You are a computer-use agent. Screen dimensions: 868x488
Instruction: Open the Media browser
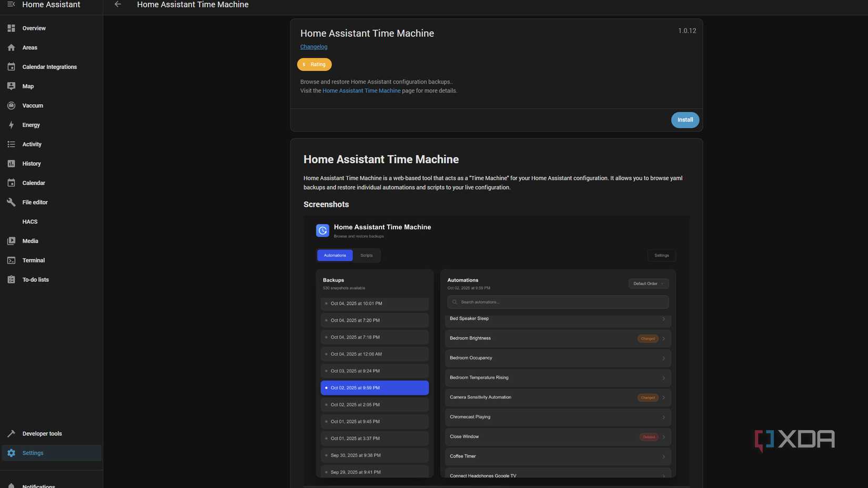click(x=30, y=241)
